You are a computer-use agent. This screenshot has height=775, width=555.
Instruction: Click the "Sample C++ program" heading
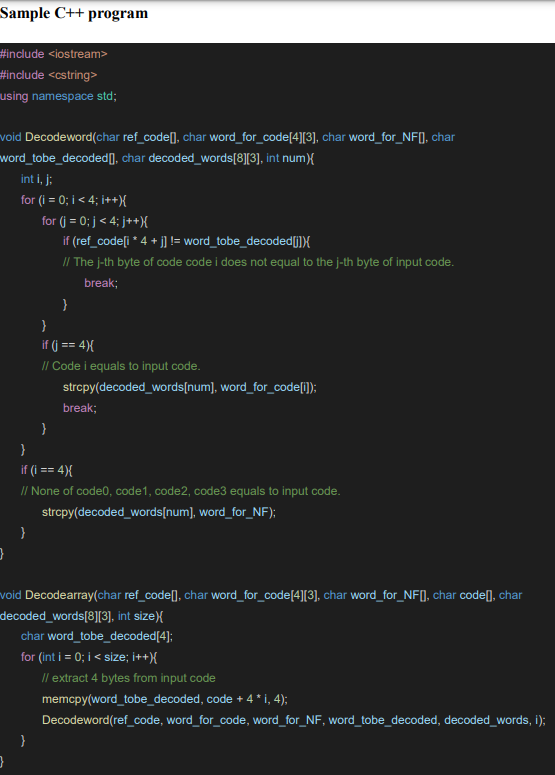click(x=74, y=13)
